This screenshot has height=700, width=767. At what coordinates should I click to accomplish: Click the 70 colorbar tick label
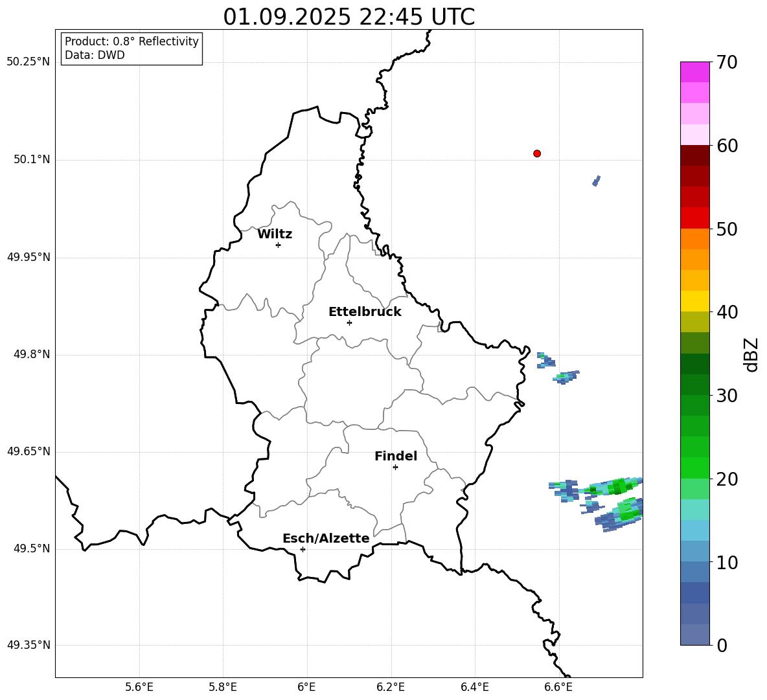point(727,62)
